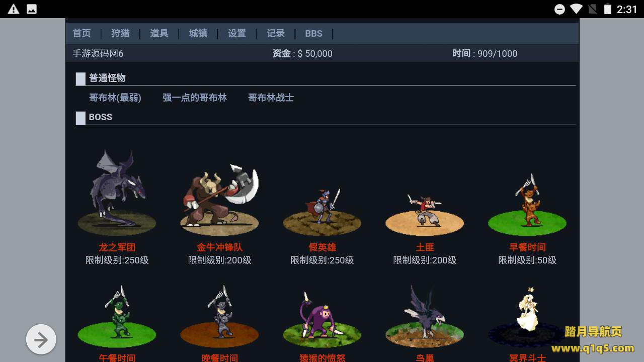This screenshot has width=644, height=362.
Task: Select the 晚餐时间 boss sprite on brown
Action: (219, 317)
